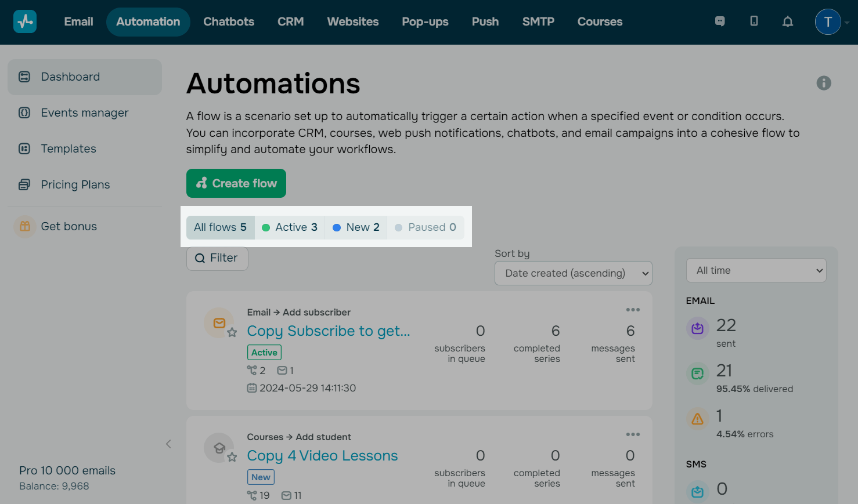This screenshot has width=858, height=504.
Task: Open the user profile avatar menu
Action: tap(828, 22)
